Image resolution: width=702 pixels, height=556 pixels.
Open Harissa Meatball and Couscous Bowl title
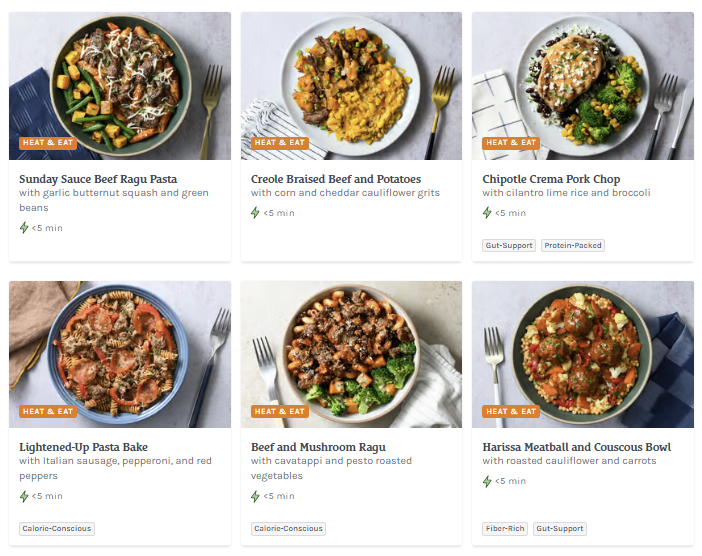576,447
